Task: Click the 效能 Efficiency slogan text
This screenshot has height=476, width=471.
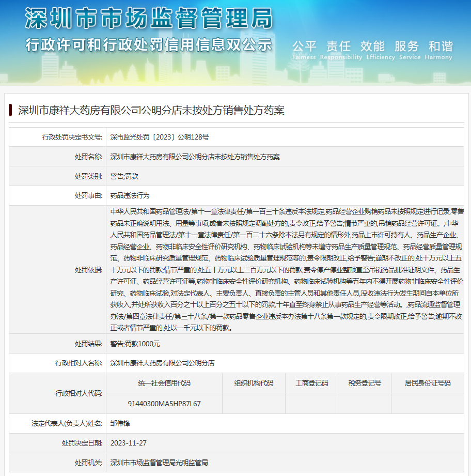Action: [381, 51]
